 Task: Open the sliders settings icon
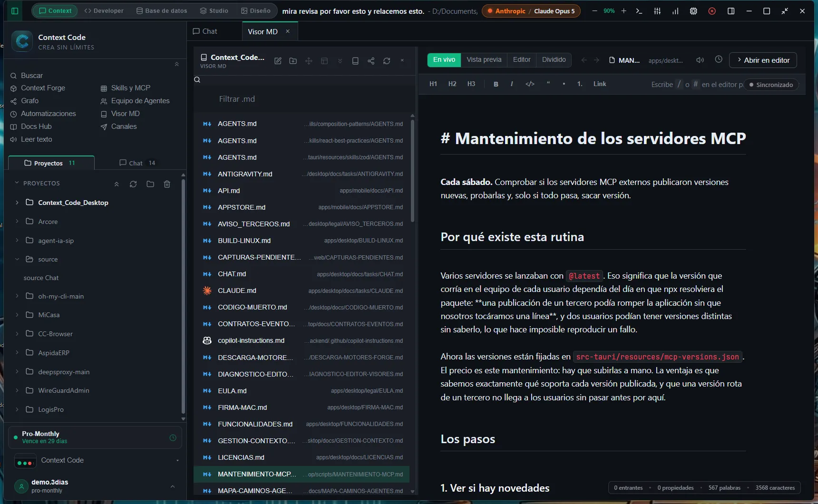657,11
